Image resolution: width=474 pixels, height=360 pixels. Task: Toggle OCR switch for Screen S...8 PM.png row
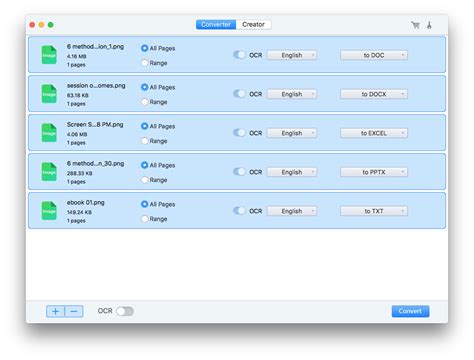239,133
